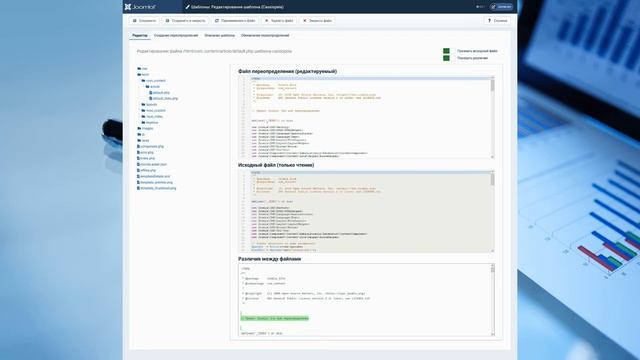
Task: Open joomla.asset.json file
Action: click(x=152, y=164)
